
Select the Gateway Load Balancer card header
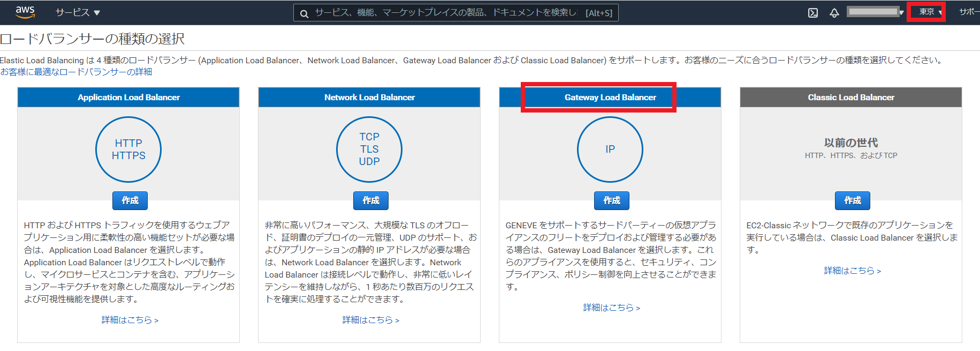coord(610,98)
